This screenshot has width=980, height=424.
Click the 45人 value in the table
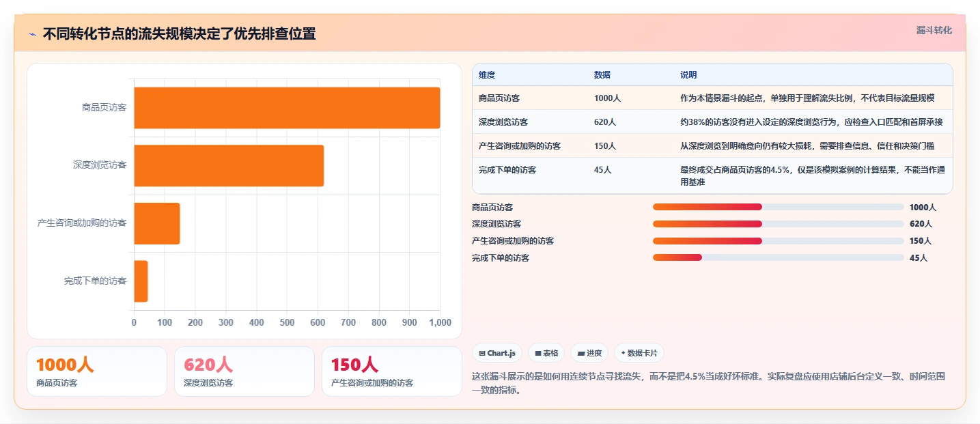(x=603, y=170)
